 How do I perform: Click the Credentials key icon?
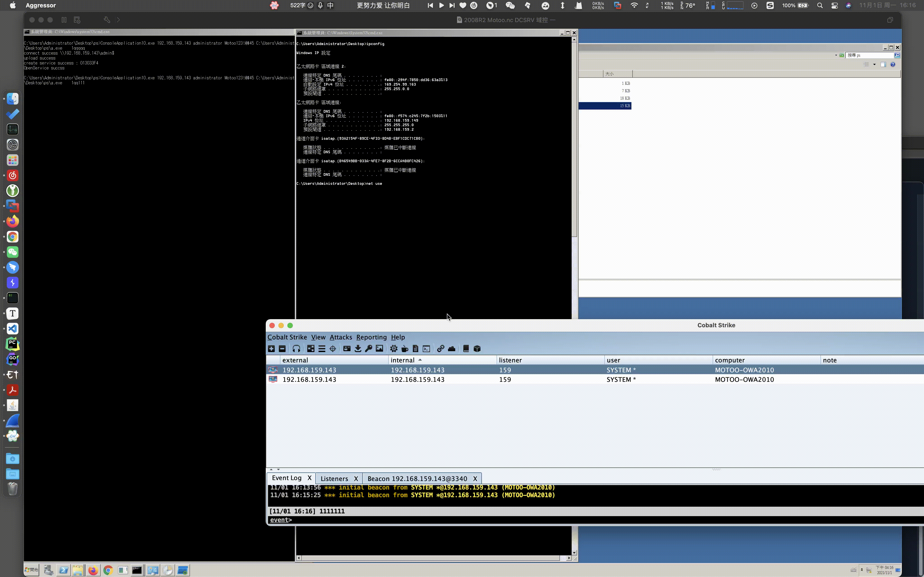(368, 348)
